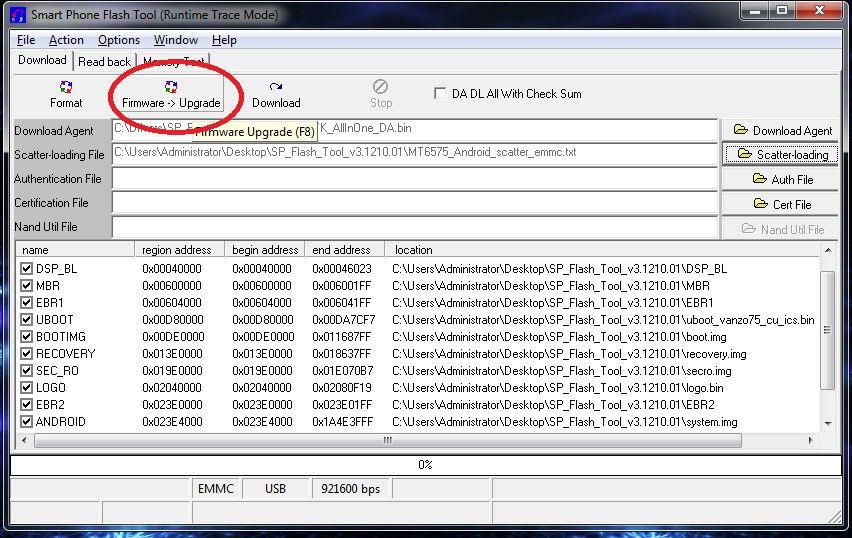Enable DA DL All With Check Sum
The image size is (852, 538).
pos(440,93)
